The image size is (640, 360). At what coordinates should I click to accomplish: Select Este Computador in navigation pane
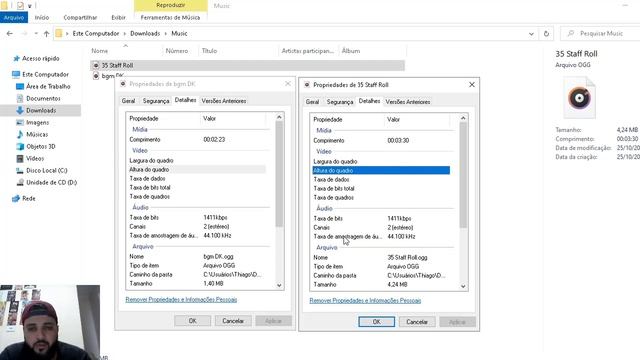pyautogui.click(x=45, y=74)
